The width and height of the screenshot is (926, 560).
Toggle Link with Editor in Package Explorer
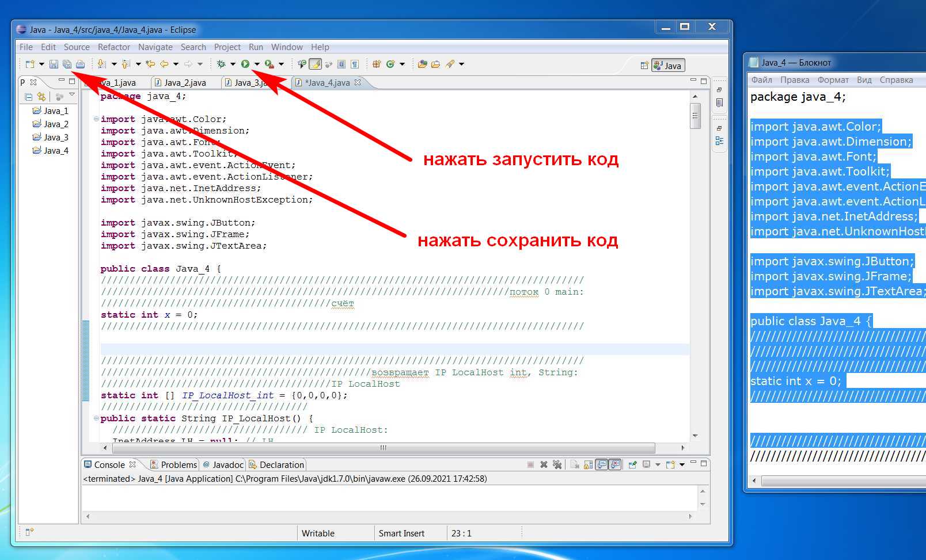click(x=41, y=97)
